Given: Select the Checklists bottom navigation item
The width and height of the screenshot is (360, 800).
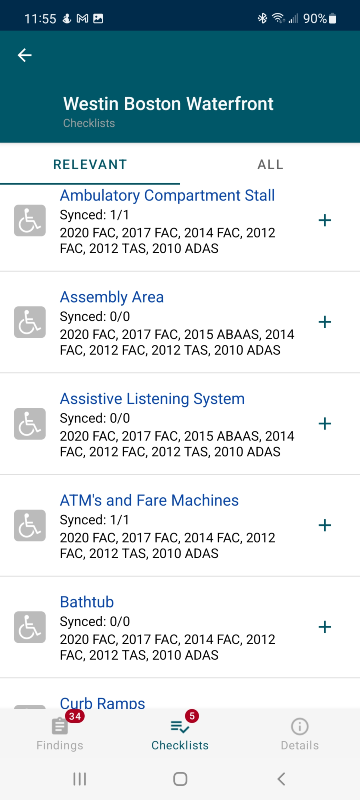Looking at the screenshot, I should (180, 735).
